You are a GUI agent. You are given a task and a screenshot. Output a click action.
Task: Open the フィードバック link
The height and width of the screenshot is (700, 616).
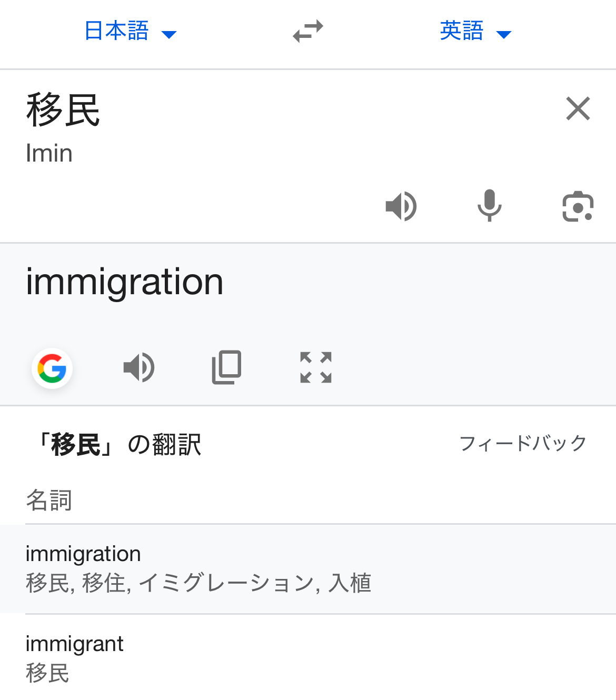pos(523,443)
